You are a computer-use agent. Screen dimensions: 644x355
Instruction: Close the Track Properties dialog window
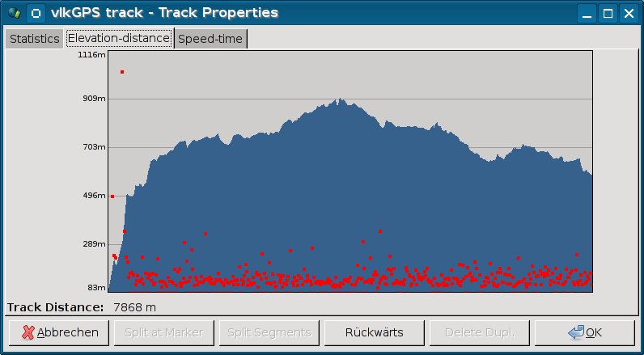[628, 13]
